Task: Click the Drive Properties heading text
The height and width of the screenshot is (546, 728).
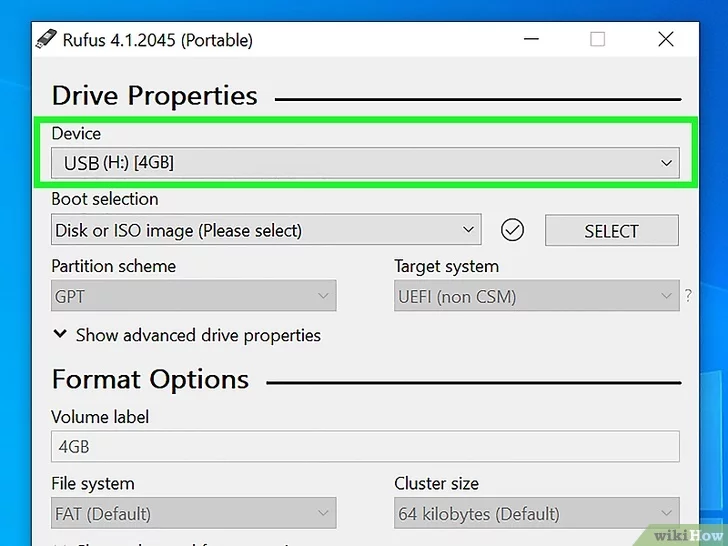Action: click(x=155, y=96)
